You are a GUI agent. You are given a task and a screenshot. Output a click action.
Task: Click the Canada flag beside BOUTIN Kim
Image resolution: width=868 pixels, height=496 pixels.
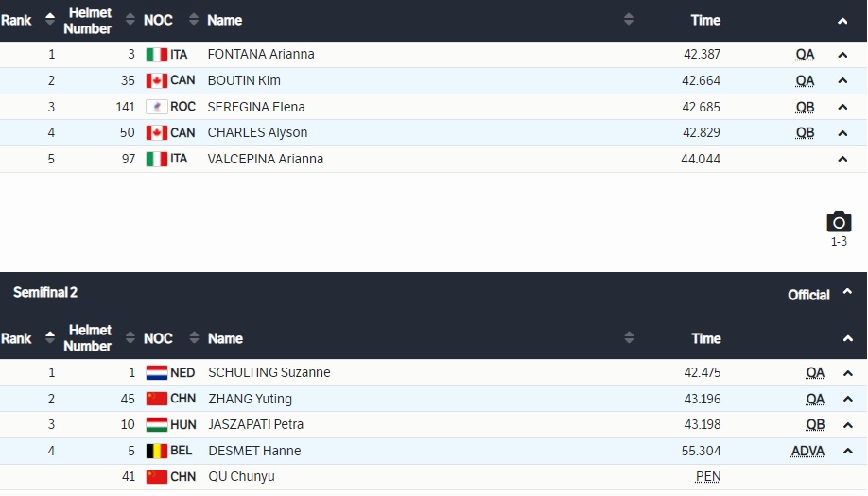point(156,81)
